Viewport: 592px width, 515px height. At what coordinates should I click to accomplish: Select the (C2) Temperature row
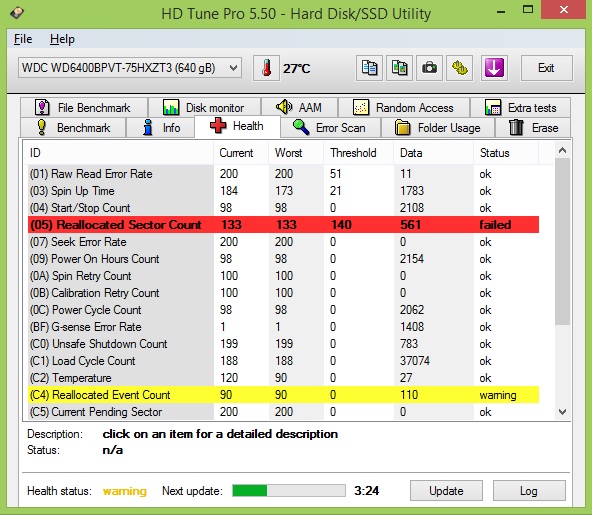click(x=283, y=378)
